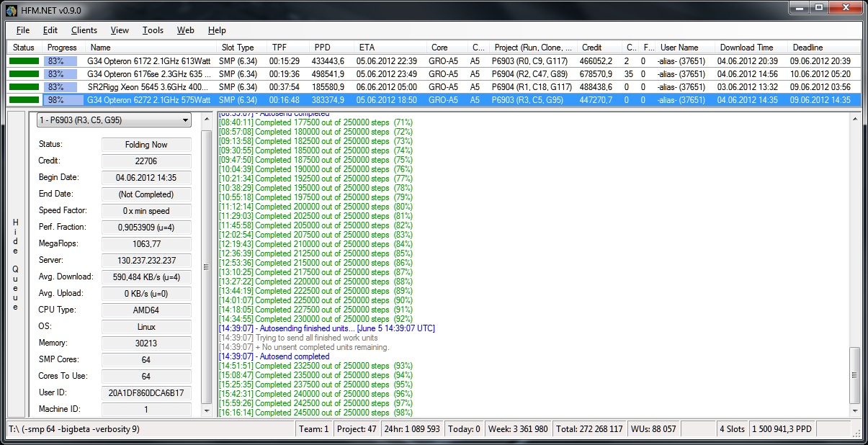
Task: Open the Tools menu
Action: pyautogui.click(x=153, y=30)
